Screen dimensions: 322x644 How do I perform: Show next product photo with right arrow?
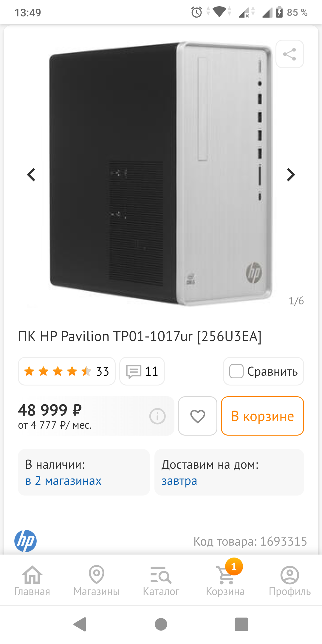coord(291,175)
